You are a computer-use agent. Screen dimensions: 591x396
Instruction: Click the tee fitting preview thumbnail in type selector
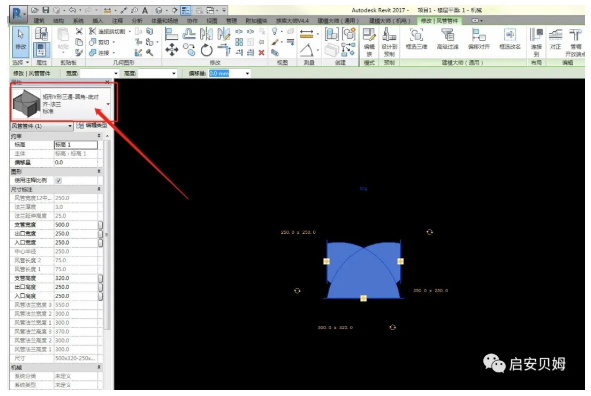[26, 104]
